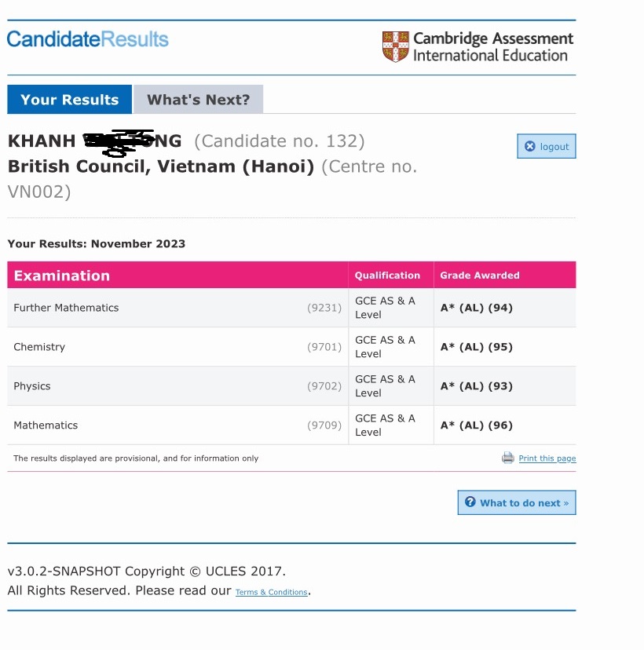The image size is (644, 650).
Task: Open the Print this page link
Action: coord(547,458)
